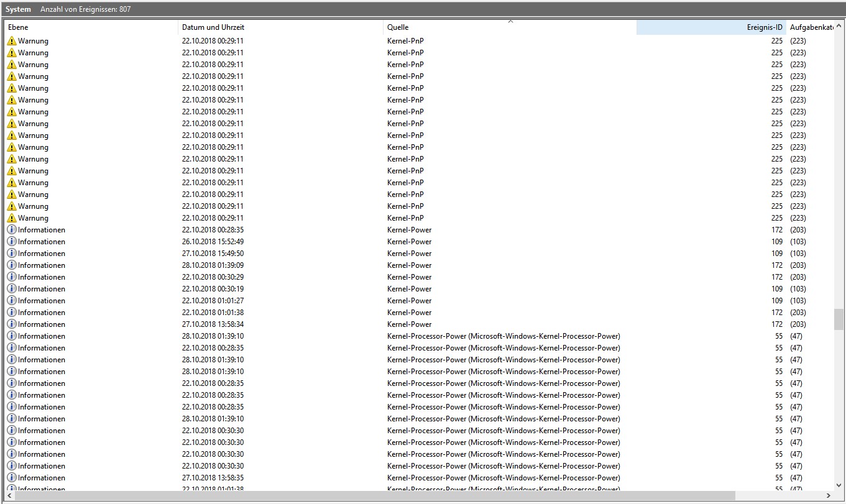Click event ID 109 in the 26.10.2018 15:52:49 row
This screenshot has width=846, height=504.
point(777,242)
